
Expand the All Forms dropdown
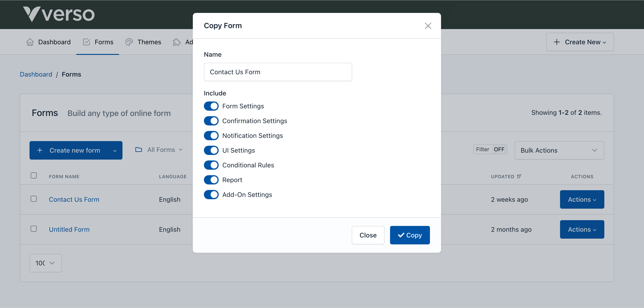pyautogui.click(x=160, y=149)
